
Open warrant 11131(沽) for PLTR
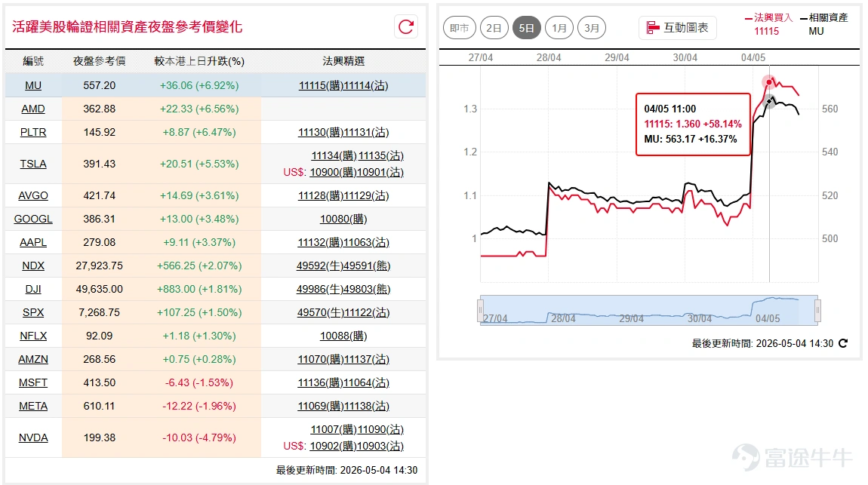click(367, 132)
